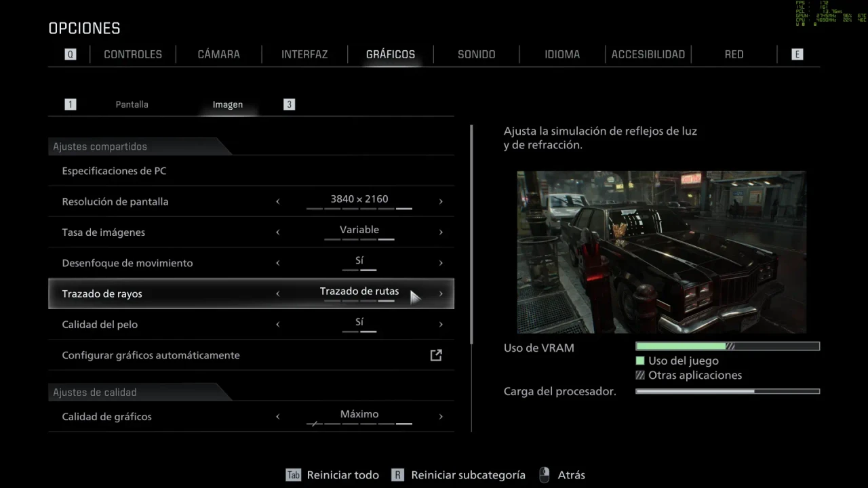
Task: Switch Calidad del pelo using right arrow
Action: click(441, 325)
